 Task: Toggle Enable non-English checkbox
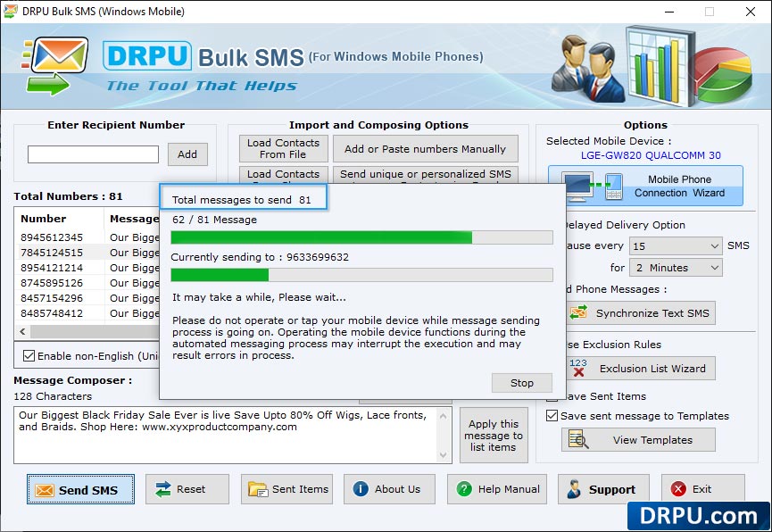29,355
